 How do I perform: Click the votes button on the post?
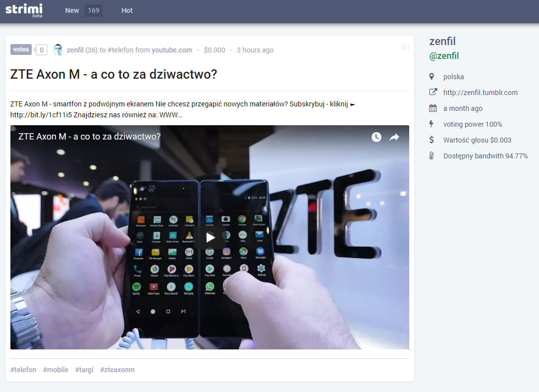(x=21, y=49)
